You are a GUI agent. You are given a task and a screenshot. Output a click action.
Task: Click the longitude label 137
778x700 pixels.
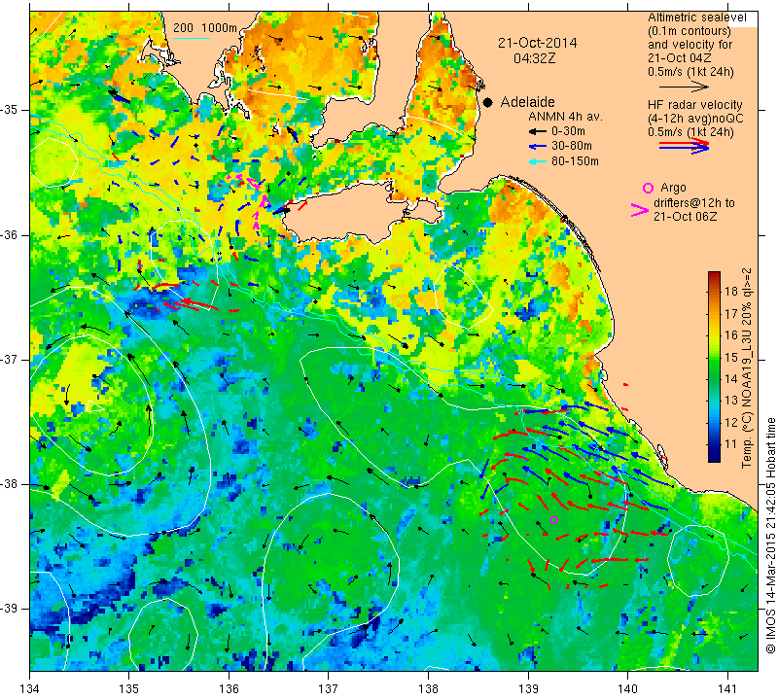click(x=329, y=689)
